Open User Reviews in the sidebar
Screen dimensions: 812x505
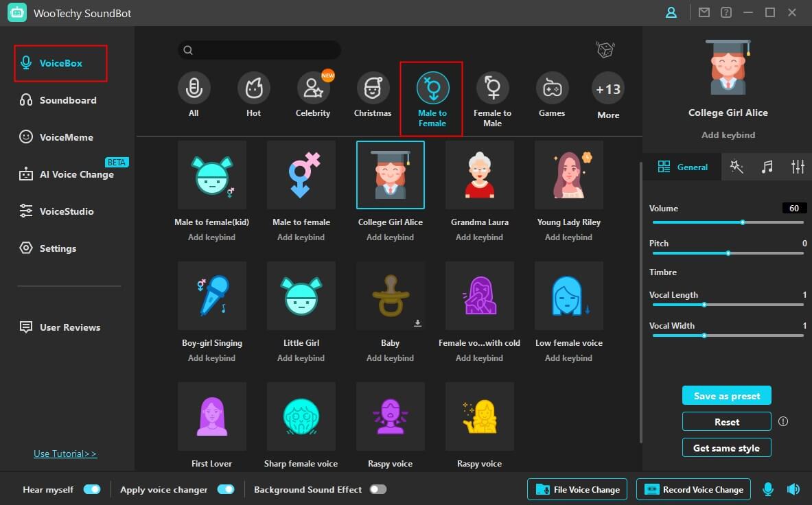click(60, 327)
